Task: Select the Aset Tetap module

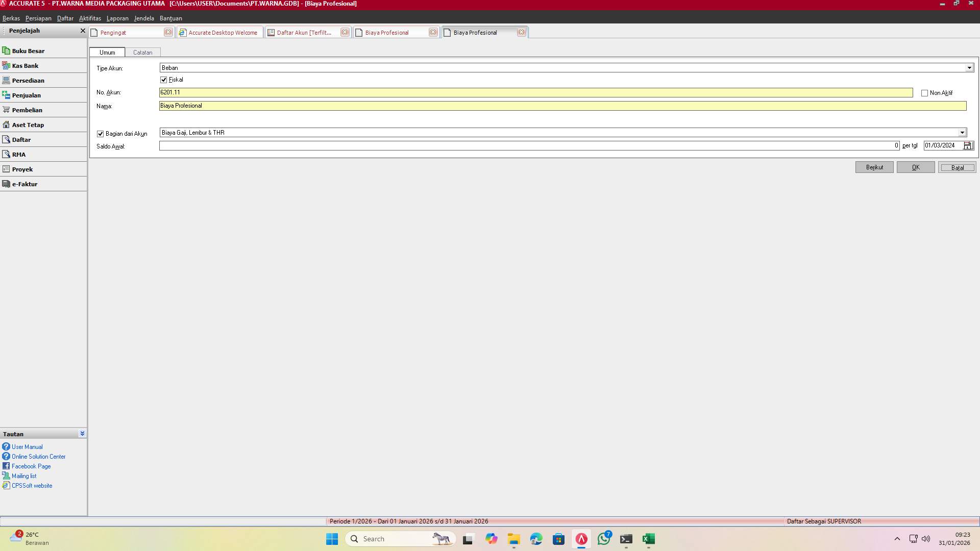Action: pos(28,124)
